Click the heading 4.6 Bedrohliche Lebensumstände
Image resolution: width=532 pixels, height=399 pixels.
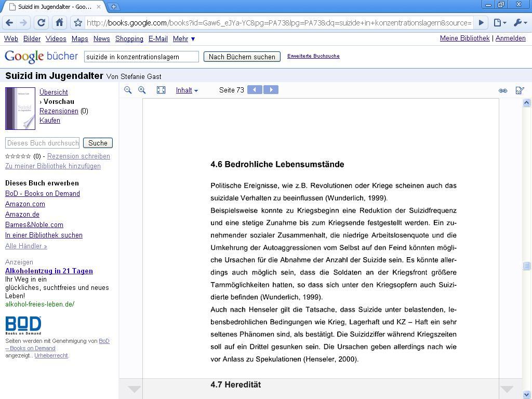coord(277,164)
